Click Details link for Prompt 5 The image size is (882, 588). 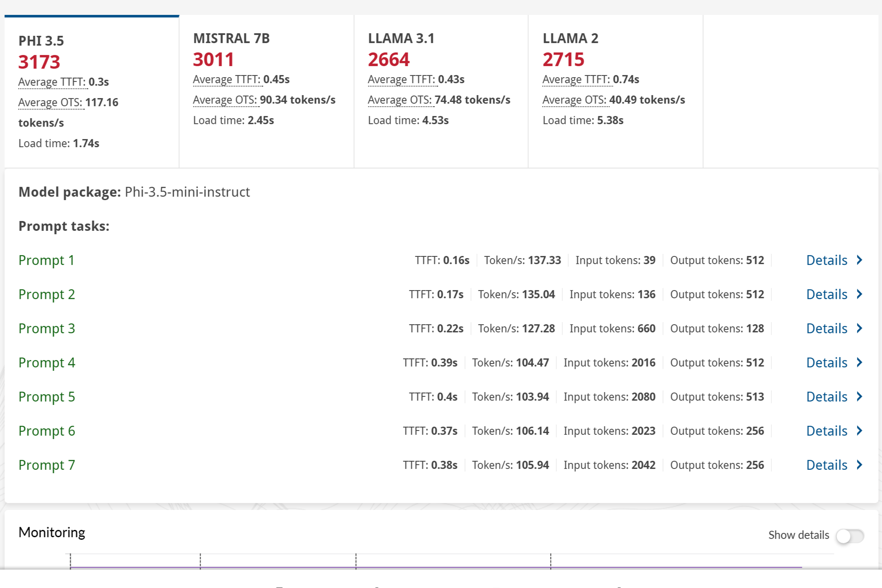[x=827, y=397]
